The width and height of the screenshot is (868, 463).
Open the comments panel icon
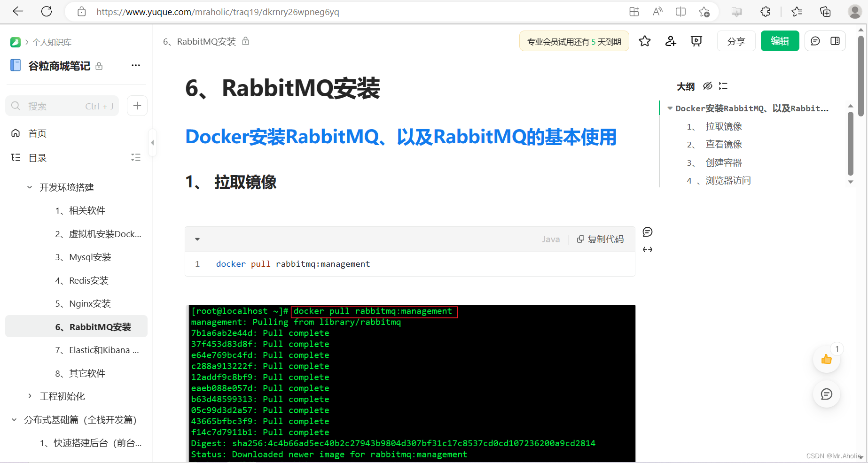815,41
